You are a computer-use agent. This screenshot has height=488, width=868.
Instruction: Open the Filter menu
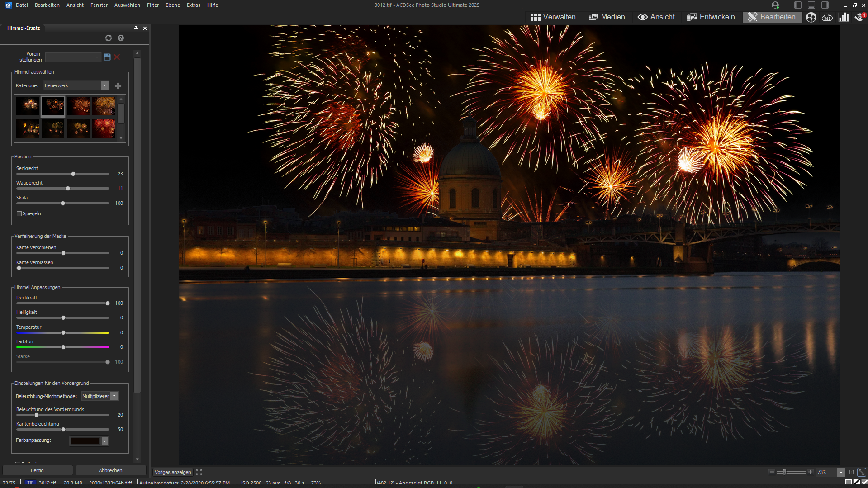(153, 5)
